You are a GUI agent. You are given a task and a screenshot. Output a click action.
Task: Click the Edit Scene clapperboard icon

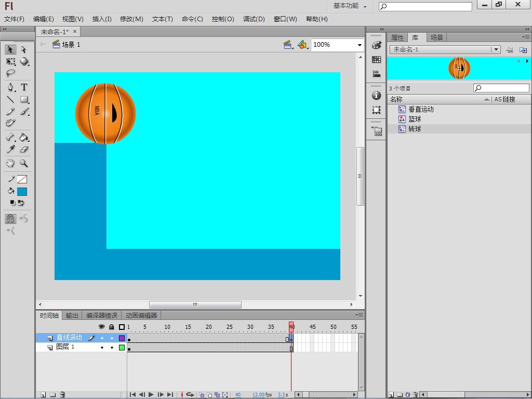(x=288, y=45)
